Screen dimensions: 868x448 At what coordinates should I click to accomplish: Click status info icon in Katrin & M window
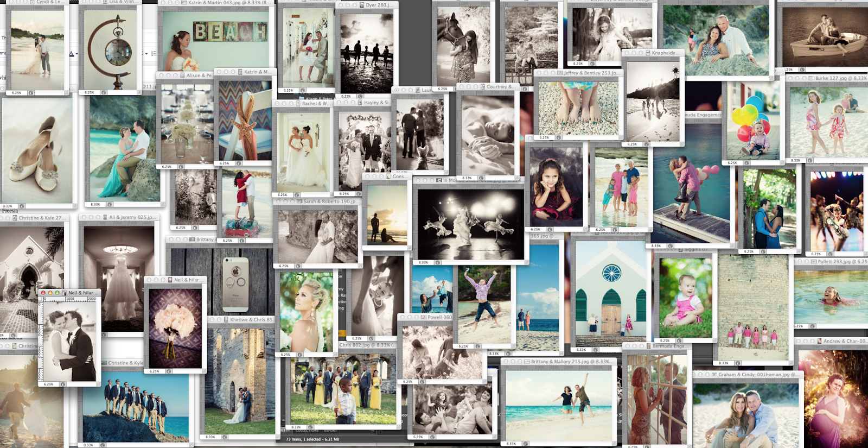pyautogui.click(x=239, y=163)
